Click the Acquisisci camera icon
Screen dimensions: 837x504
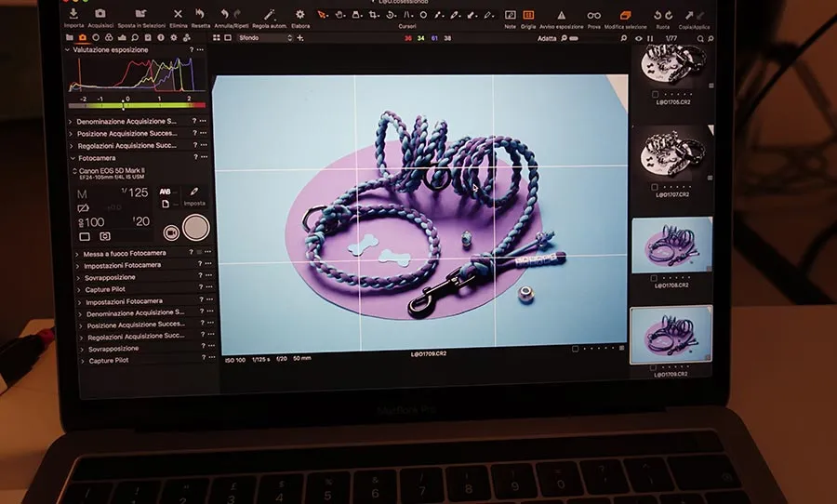[100, 14]
